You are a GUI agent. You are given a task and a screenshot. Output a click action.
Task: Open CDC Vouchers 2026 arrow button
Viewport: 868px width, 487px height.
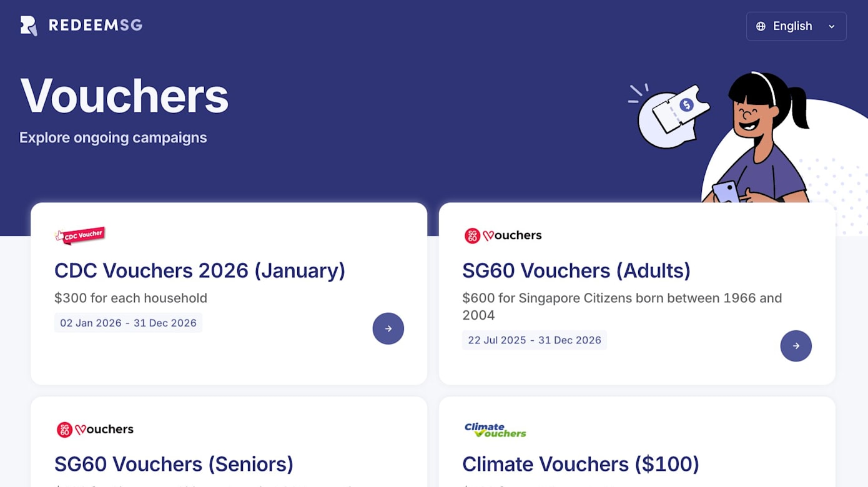point(388,328)
